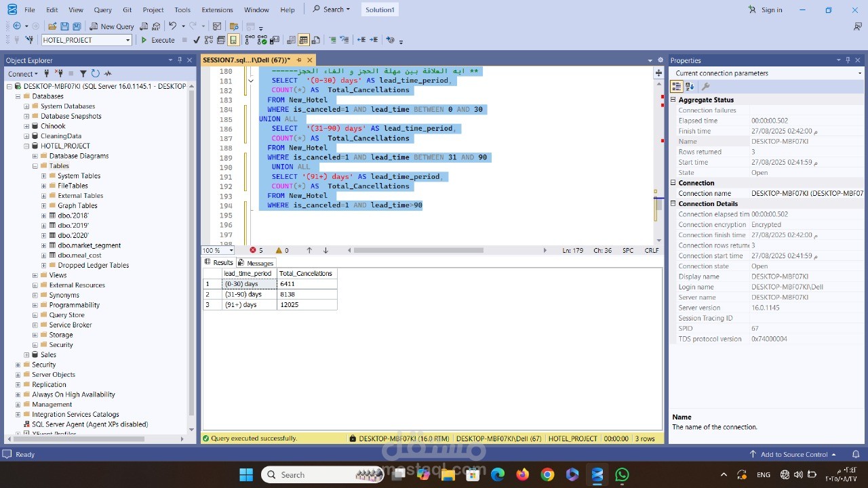Sort Properties alphabetically
Image resolution: width=868 pixels, height=488 pixels.
click(x=690, y=86)
